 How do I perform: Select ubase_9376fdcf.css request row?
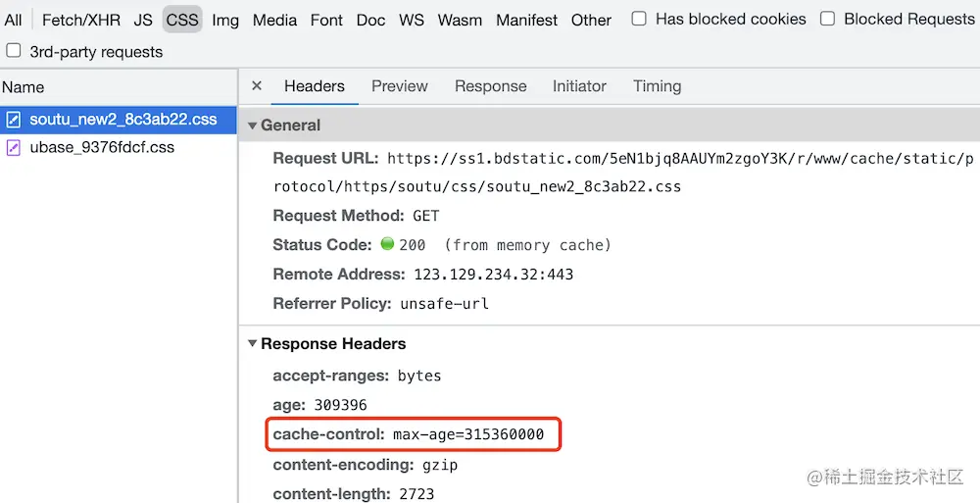click(x=102, y=148)
